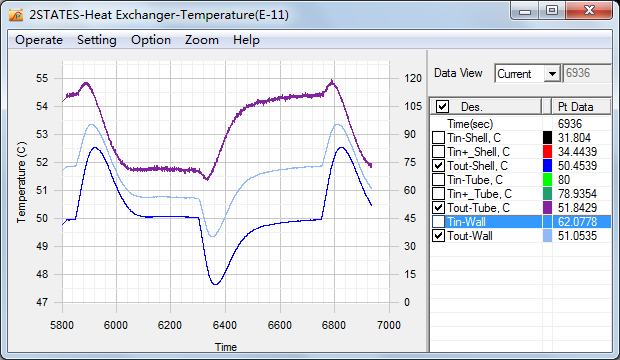Open the Zoom menu
This screenshot has height=360, width=620.
click(202, 40)
